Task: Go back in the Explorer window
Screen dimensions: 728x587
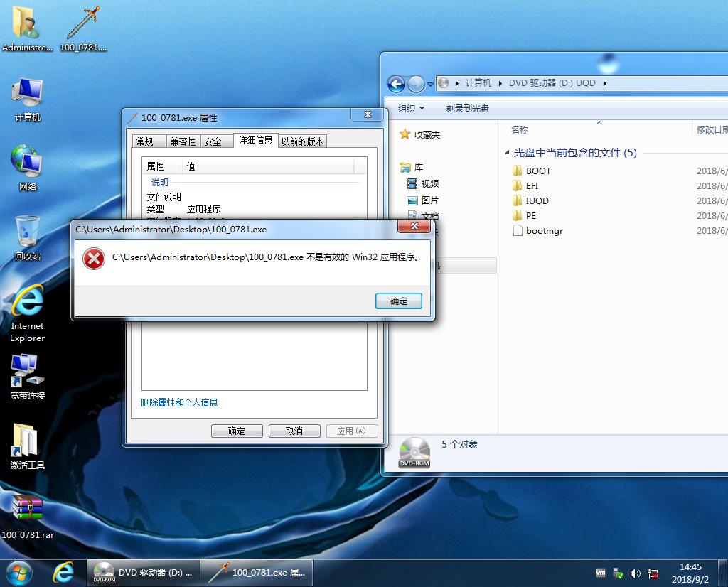Action: tap(396, 84)
